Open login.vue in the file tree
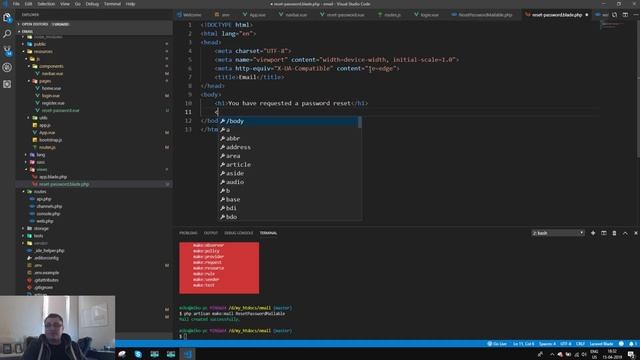The width and height of the screenshot is (640, 360). coord(51,96)
